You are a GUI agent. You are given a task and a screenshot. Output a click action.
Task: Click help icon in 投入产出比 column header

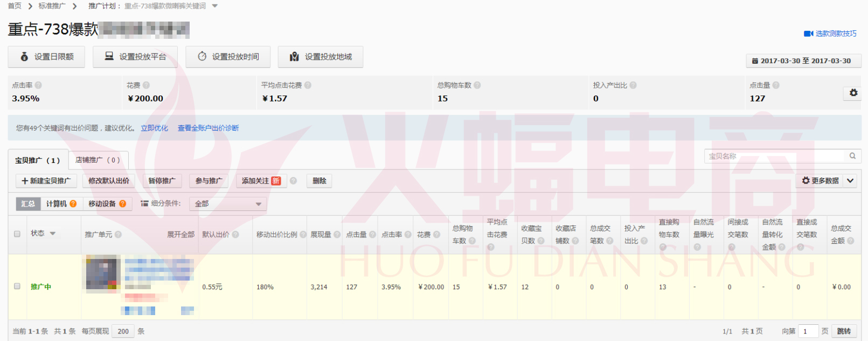coord(644,241)
